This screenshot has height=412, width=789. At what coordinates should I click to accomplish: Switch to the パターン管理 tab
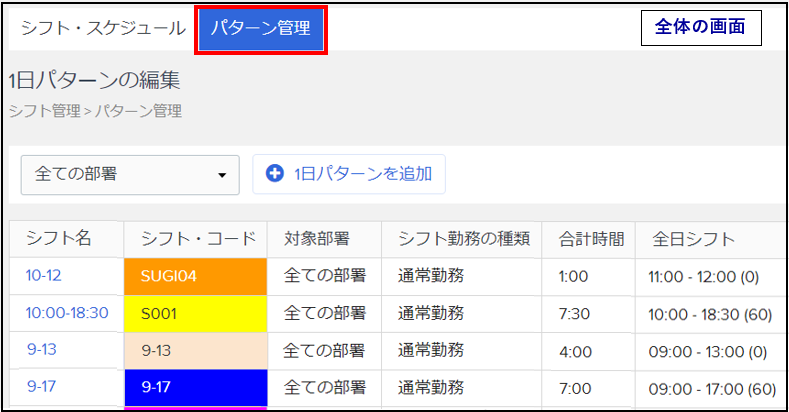pos(261,29)
